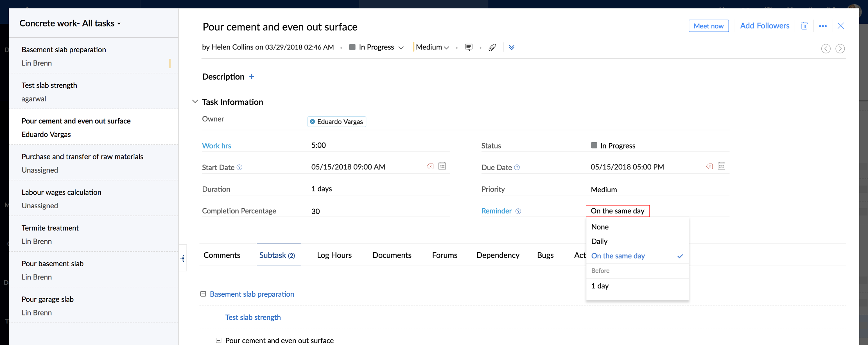The width and height of the screenshot is (868, 345).
Task: Switch to the Forums tab
Action: coord(444,255)
